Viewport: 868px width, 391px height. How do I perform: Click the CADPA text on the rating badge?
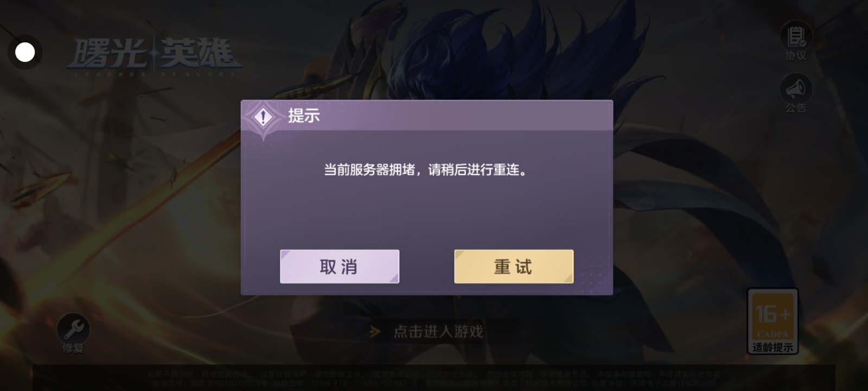click(773, 334)
